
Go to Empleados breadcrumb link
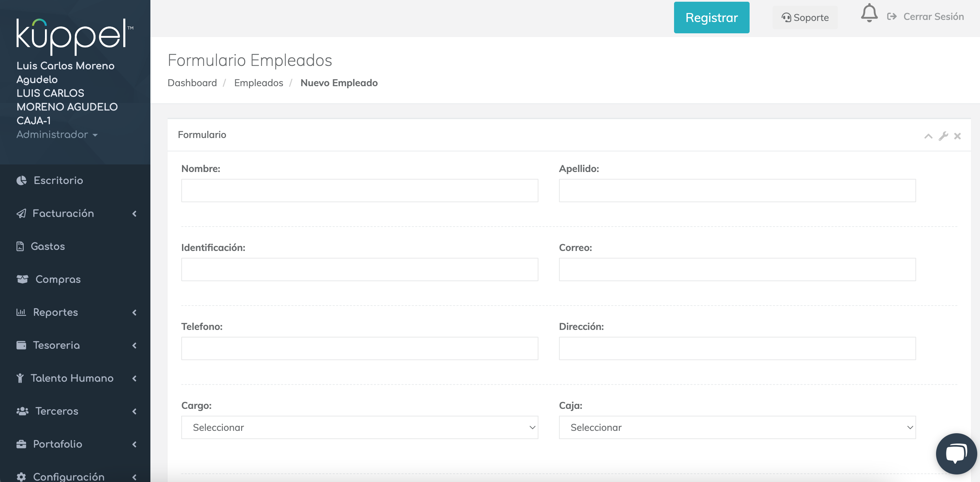258,83
